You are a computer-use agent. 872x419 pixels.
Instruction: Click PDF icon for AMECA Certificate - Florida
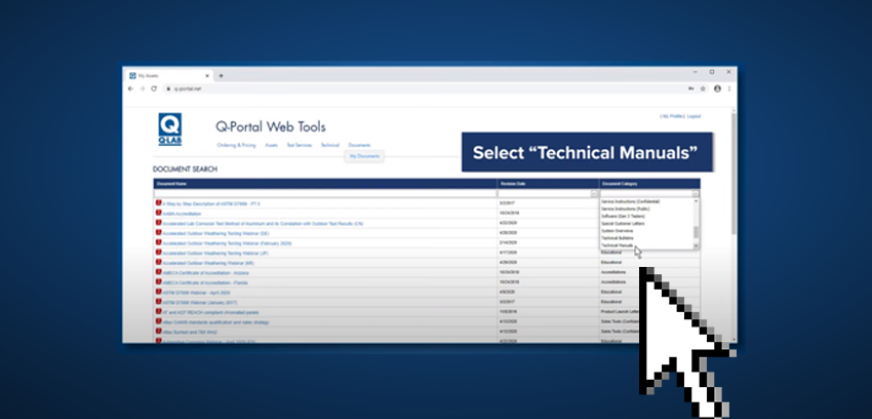point(158,282)
